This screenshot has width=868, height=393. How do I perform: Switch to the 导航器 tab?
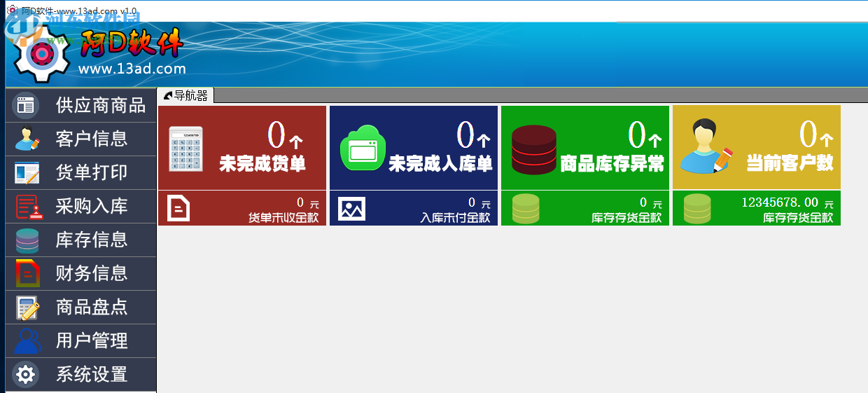click(x=185, y=96)
